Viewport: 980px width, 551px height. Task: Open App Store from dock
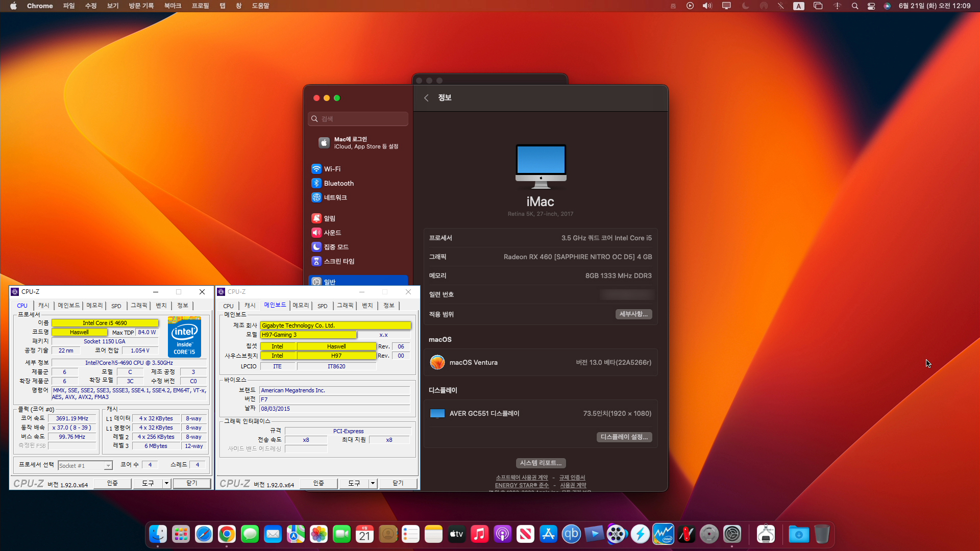(548, 534)
